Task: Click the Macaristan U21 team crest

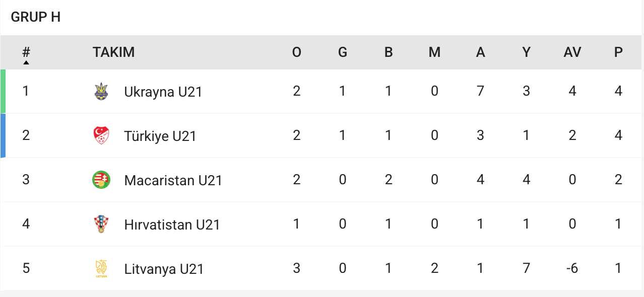Action: click(x=101, y=180)
